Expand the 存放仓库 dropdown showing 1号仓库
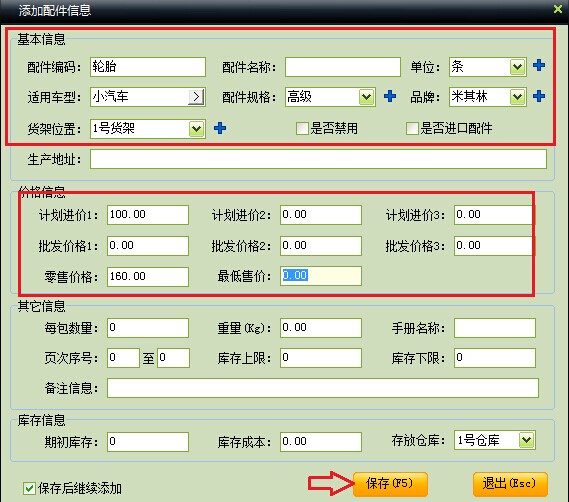The width and height of the screenshot is (569, 502). pyautogui.click(x=526, y=440)
